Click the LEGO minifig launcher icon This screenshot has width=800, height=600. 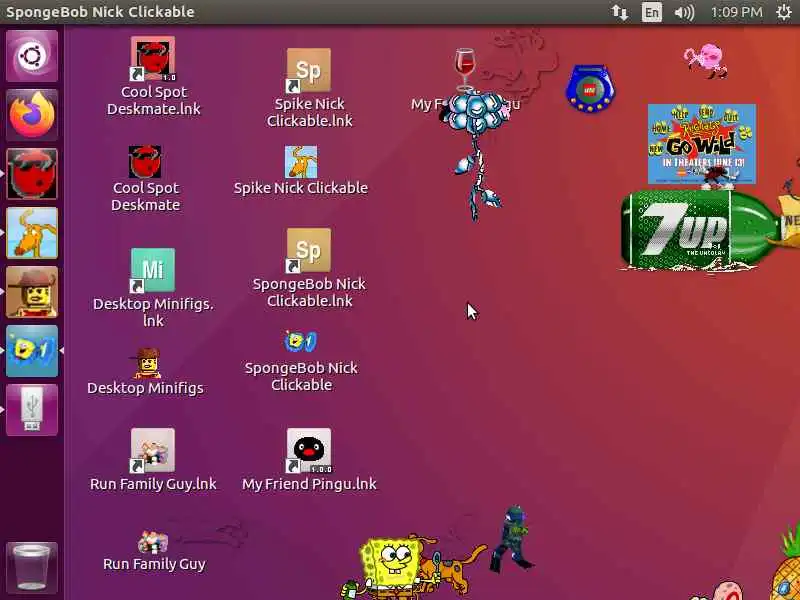[32, 292]
